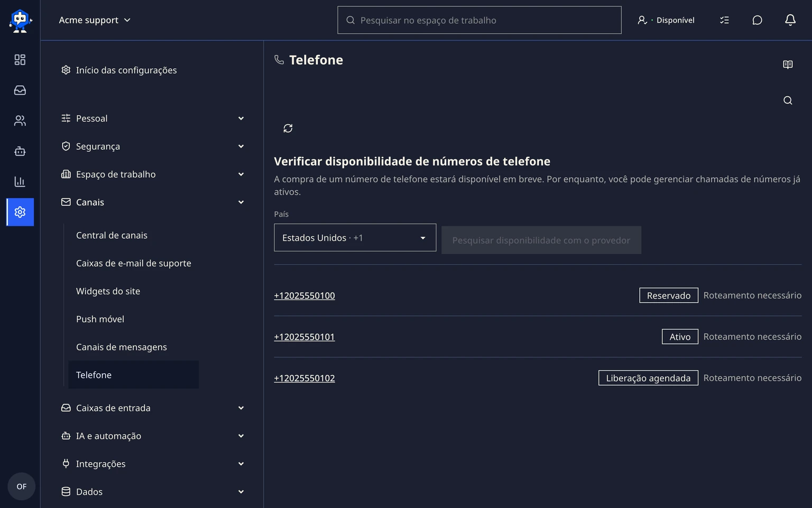
Task: Open the reports bar chart icon
Action: [20, 182]
